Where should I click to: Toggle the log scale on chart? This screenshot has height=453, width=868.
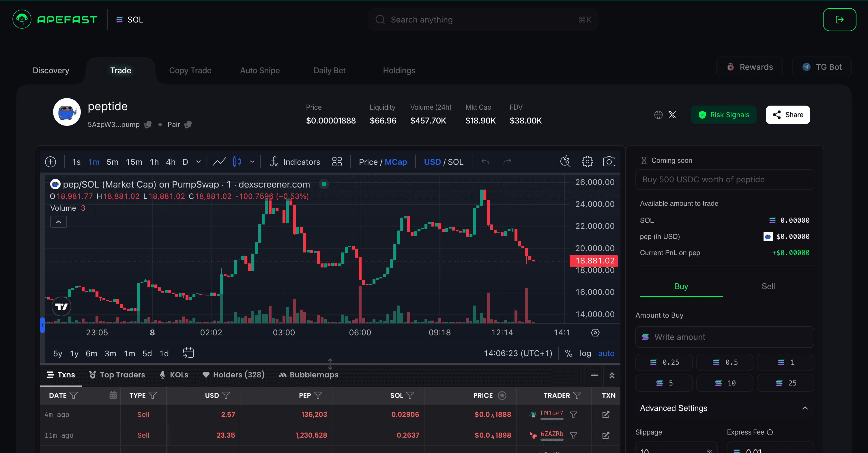(x=585, y=353)
